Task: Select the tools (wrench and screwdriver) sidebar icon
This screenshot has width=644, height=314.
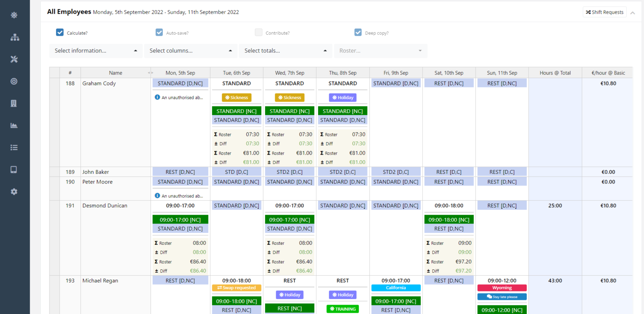Action: point(14,59)
